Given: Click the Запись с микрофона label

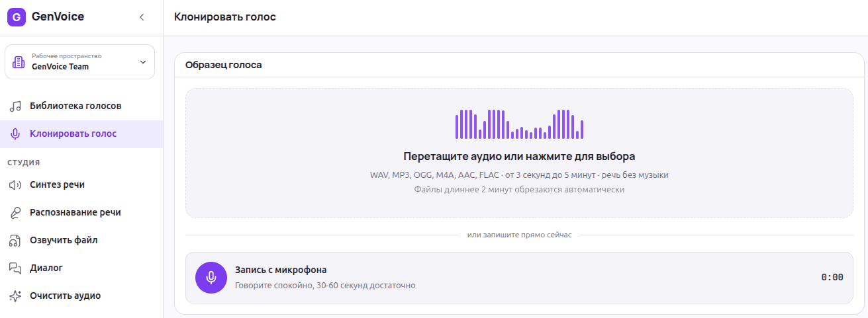Looking at the screenshot, I should point(281,270).
